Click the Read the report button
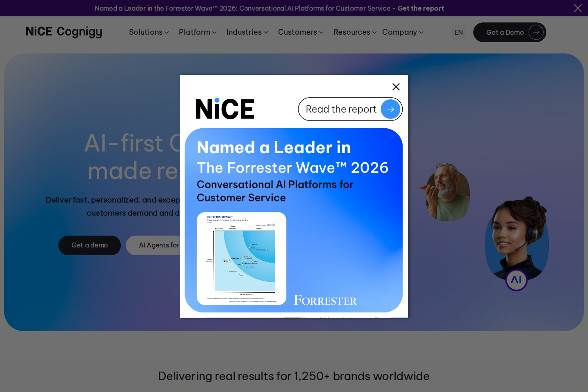 [x=350, y=109]
